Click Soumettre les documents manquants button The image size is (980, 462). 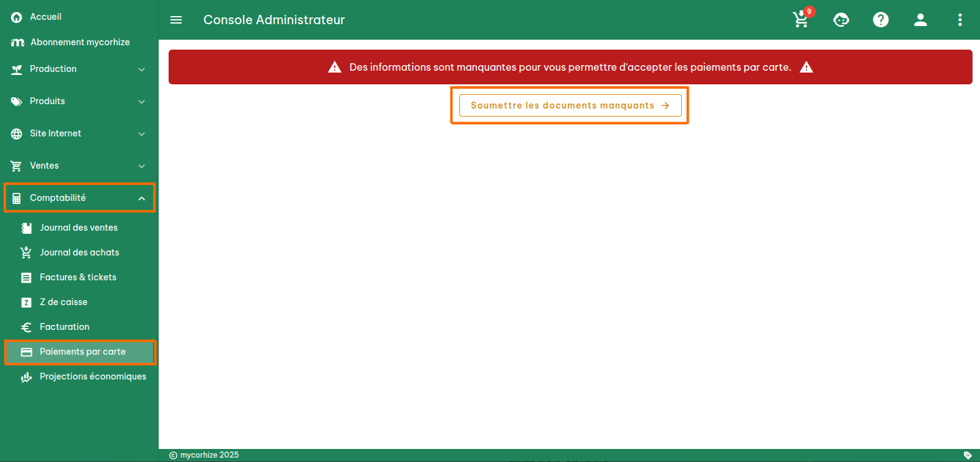coord(570,105)
